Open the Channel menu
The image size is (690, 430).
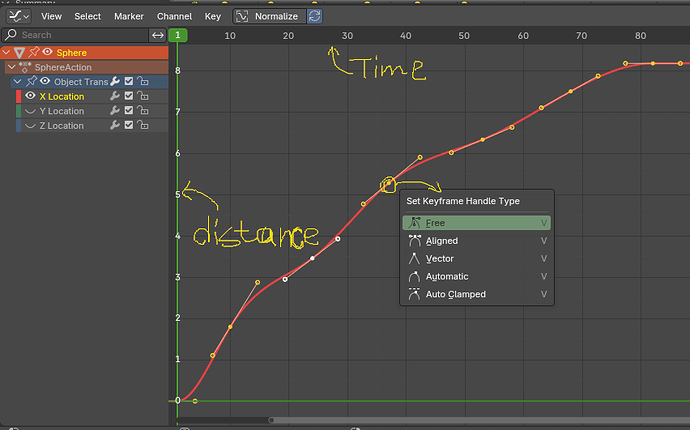[174, 16]
